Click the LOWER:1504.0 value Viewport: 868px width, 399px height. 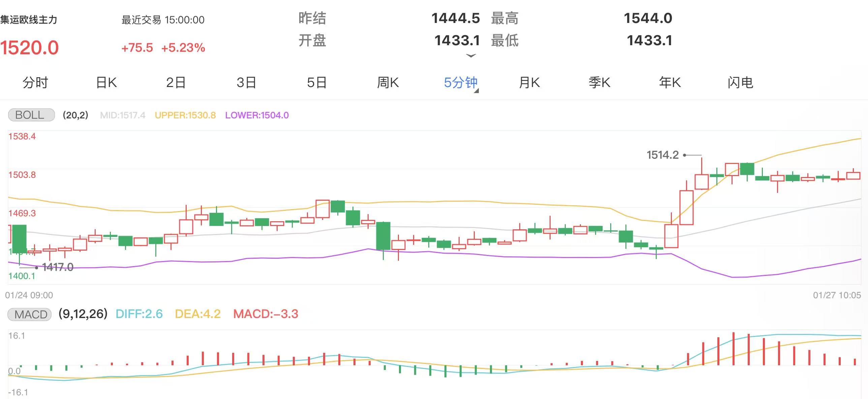point(257,115)
